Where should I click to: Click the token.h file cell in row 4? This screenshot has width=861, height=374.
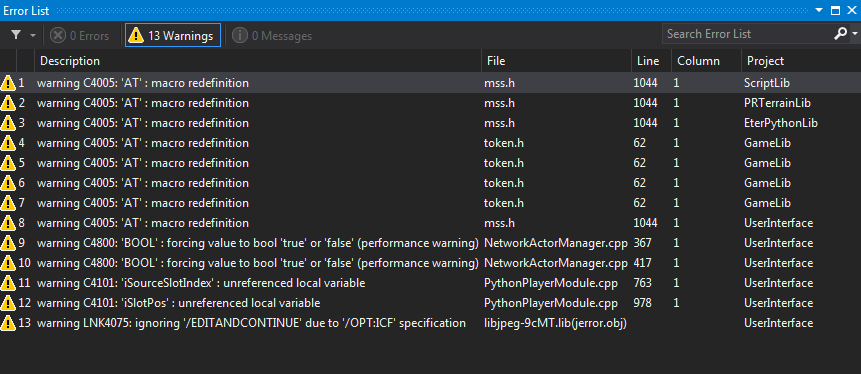(x=504, y=143)
